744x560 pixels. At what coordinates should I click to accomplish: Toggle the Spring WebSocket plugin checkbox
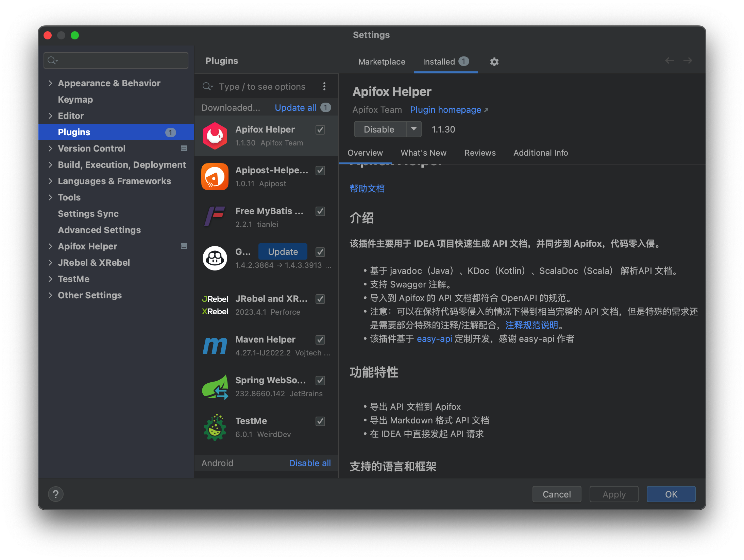(320, 381)
